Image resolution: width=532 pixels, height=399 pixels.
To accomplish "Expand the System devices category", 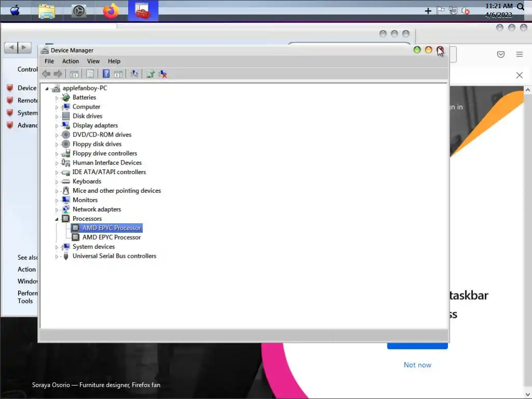I will click(x=57, y=247).
